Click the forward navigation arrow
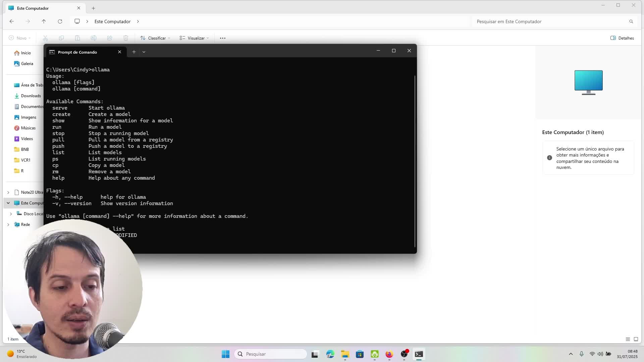 (28, 21)
